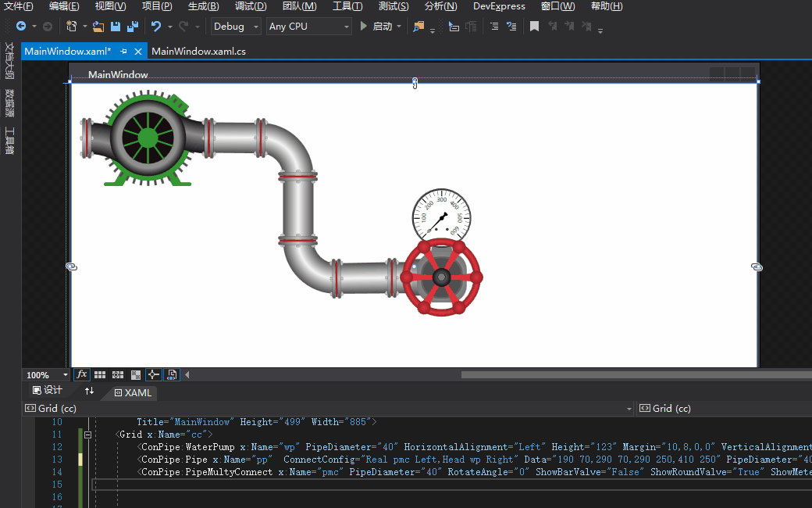Click the 启动 start debugging button
This screenshot has height=508, width=812.
coord(376,27)
